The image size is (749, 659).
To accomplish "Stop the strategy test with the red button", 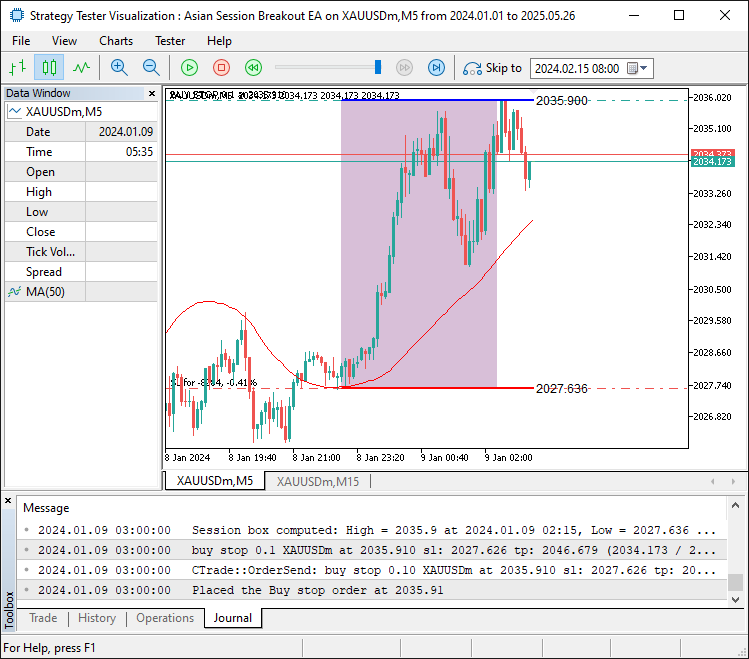I will [x=221, y=68].
